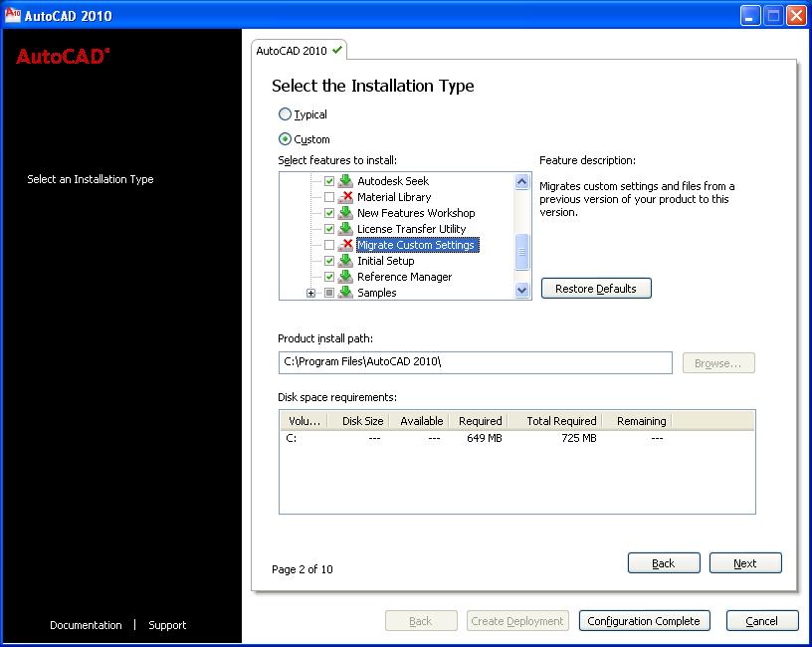Click the Volume column header
The image size is (812, 647).
click(304, 421)
